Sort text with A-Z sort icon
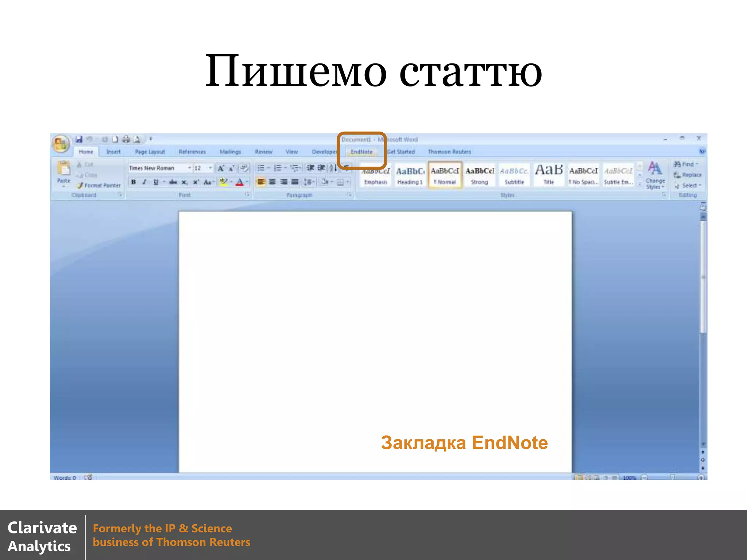The width and height of the screenshot is (747, 560). 333,168
